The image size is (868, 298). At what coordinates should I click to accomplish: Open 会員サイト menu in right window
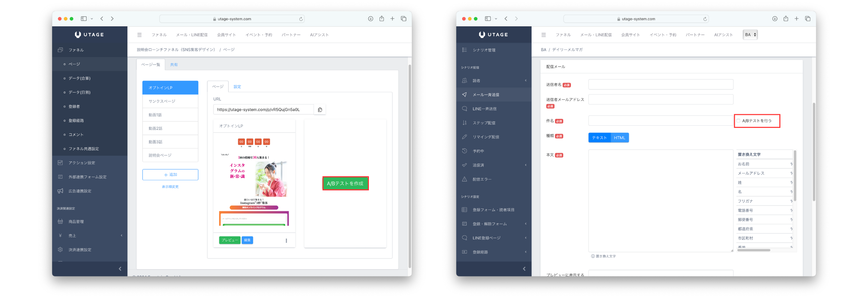point(630,35)
